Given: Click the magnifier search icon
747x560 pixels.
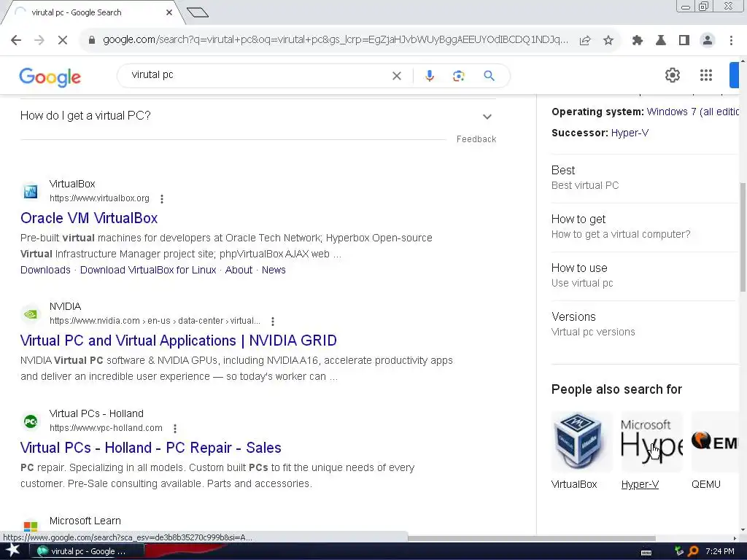Looking at the screenshot, I should click(x=489, y=76).
